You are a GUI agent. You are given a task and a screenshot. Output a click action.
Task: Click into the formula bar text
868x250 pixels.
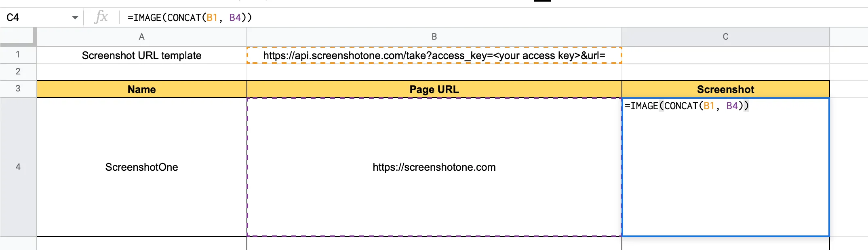coord(190,17)
